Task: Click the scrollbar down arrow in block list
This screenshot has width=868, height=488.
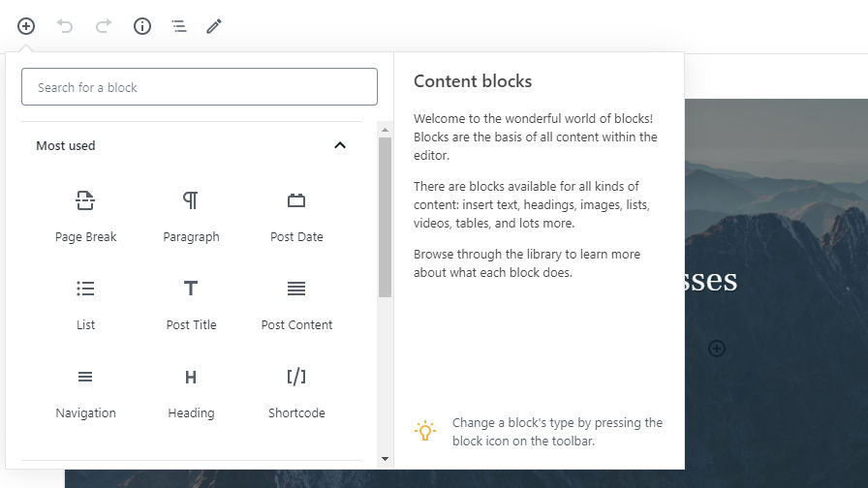Action: click(385, 458)
